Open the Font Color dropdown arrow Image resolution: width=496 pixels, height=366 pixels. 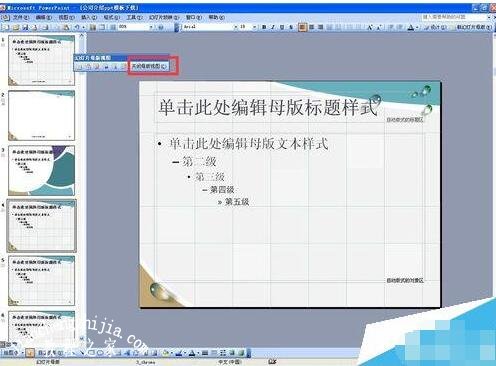[417, 27]
